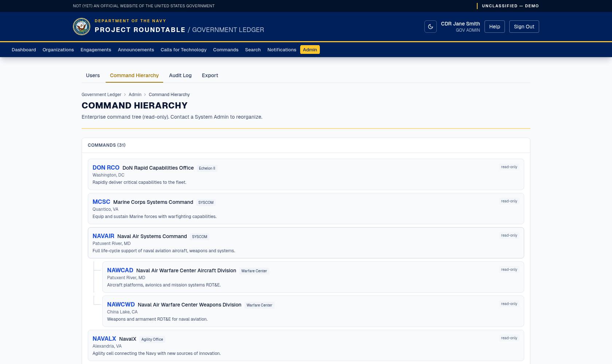The image size is (612, 364).
Task: Open Notifications in the navigation bar
Action: 282,50
